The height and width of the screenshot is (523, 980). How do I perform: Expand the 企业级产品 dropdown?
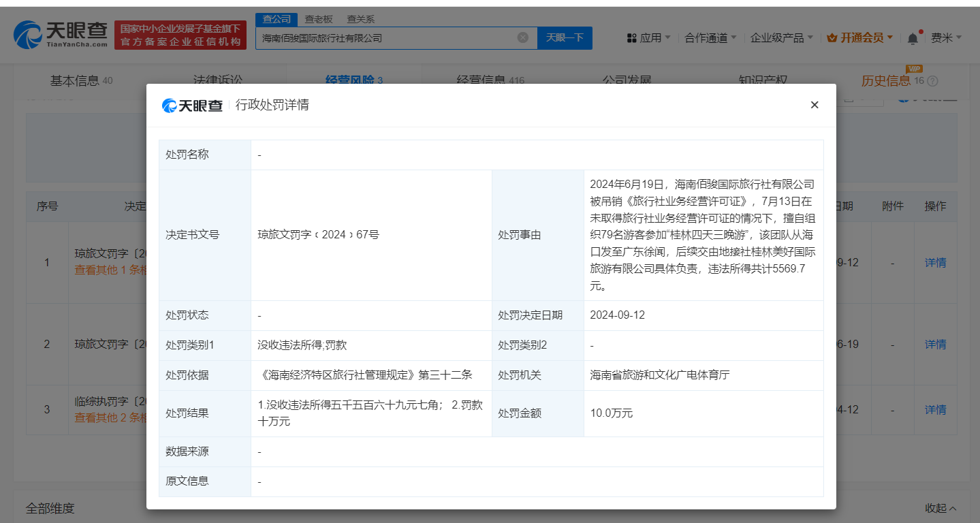pyautogui.click(x=782, y=38)
